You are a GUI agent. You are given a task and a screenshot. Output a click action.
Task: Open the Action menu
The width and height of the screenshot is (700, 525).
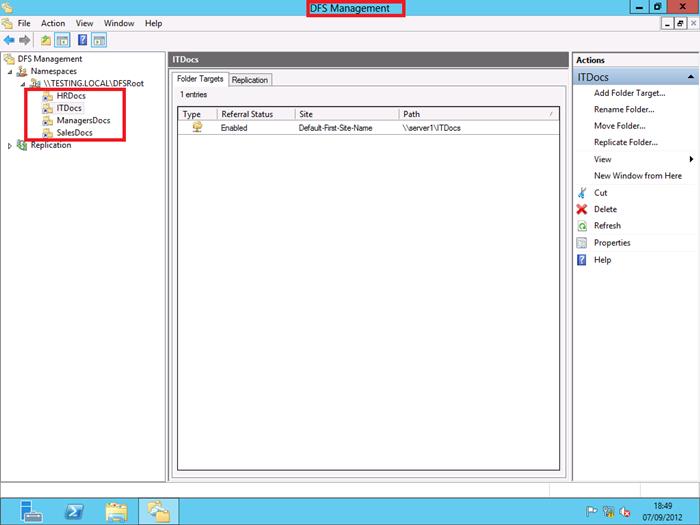click(53, 23)
